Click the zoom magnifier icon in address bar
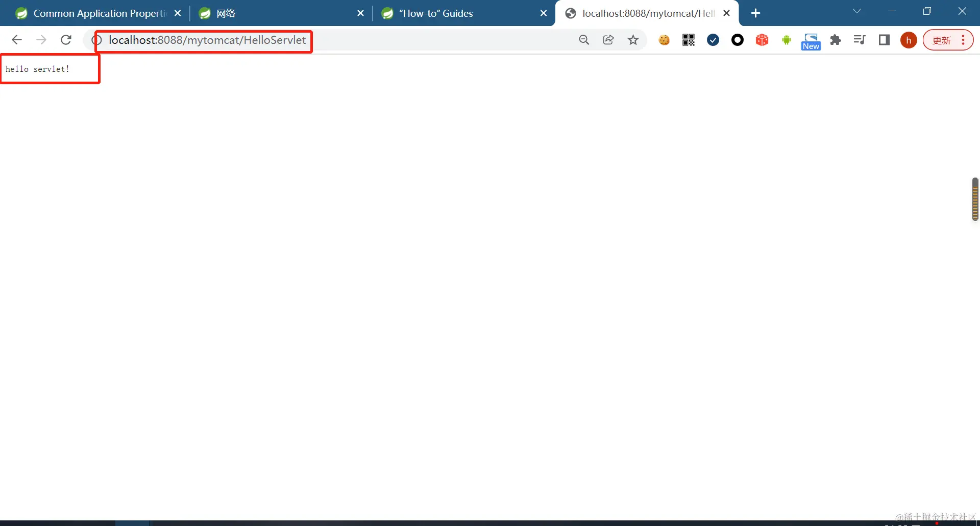The image size is (980, 526). click(x=584, y=40)
